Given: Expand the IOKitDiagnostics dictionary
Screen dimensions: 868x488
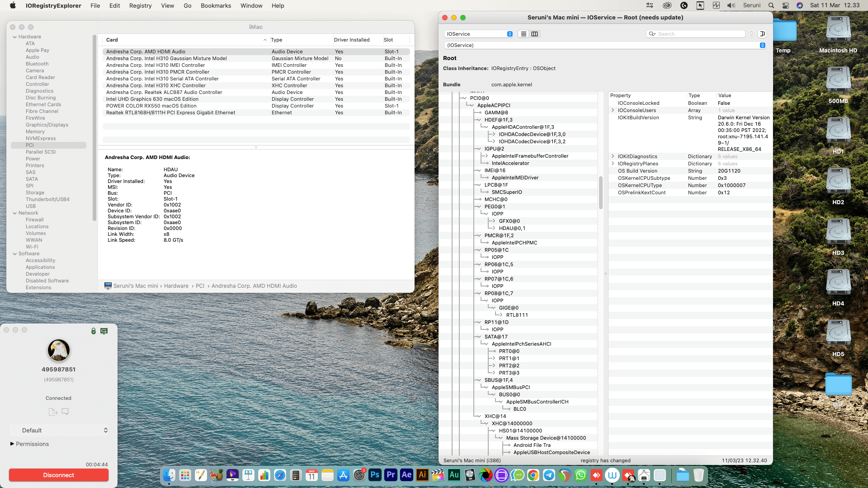Looking at the screenshot, I should pyautogui.click(x=613, y=156).
